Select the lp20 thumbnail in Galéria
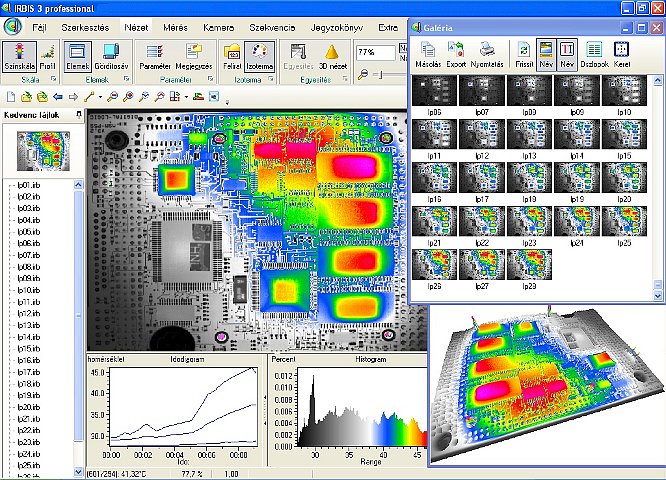666x480 pixels. point(624,178)
